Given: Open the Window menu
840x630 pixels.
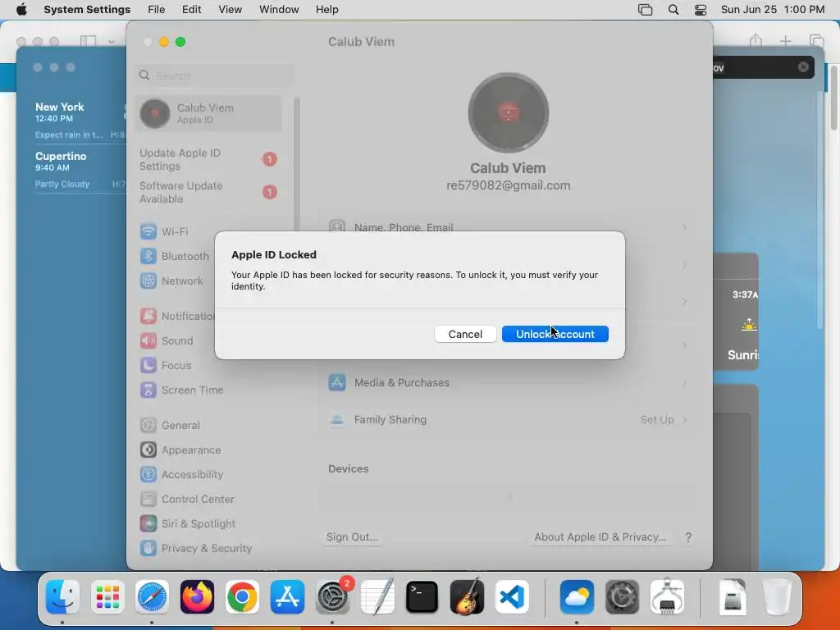Looking at the screenshot, I should coord(279,10).
